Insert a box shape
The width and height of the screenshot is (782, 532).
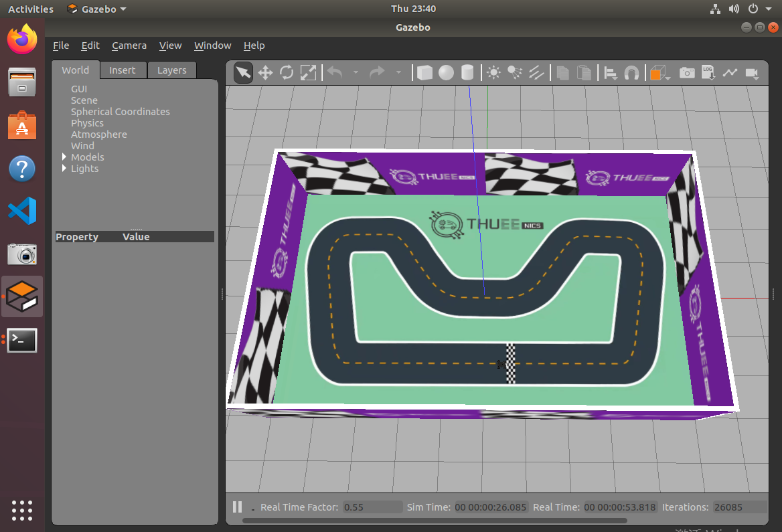point(424,73)
